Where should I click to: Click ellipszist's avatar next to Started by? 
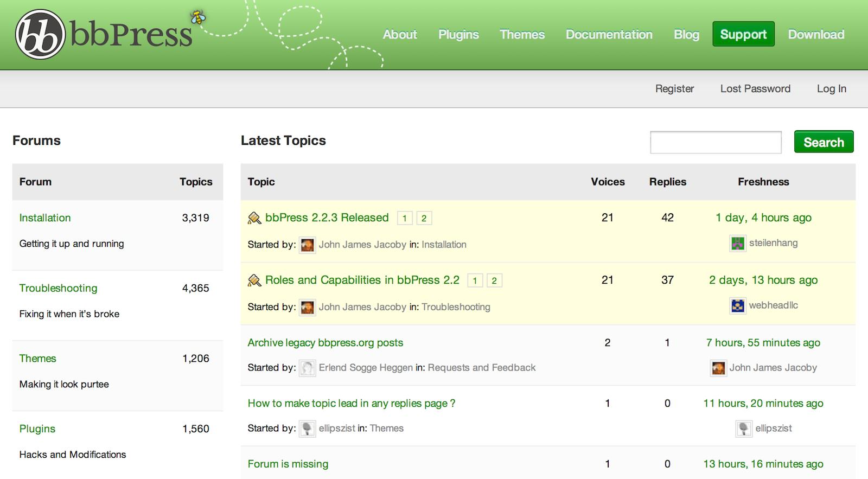(308, 429)
